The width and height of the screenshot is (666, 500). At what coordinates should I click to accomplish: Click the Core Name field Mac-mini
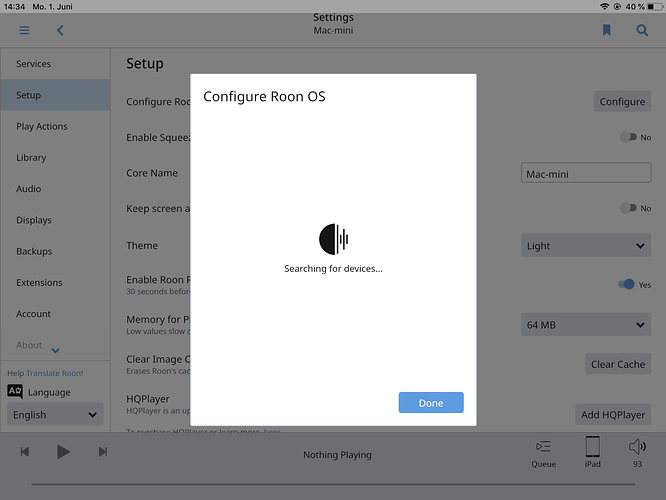point(586,173)
